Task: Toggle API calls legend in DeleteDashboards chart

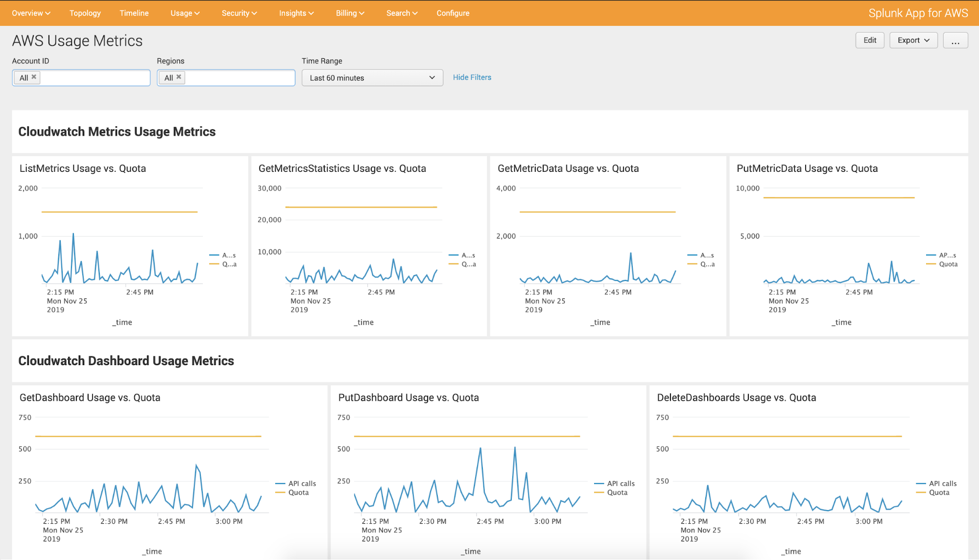Action: pyautogui.click(x=942, y=484)
